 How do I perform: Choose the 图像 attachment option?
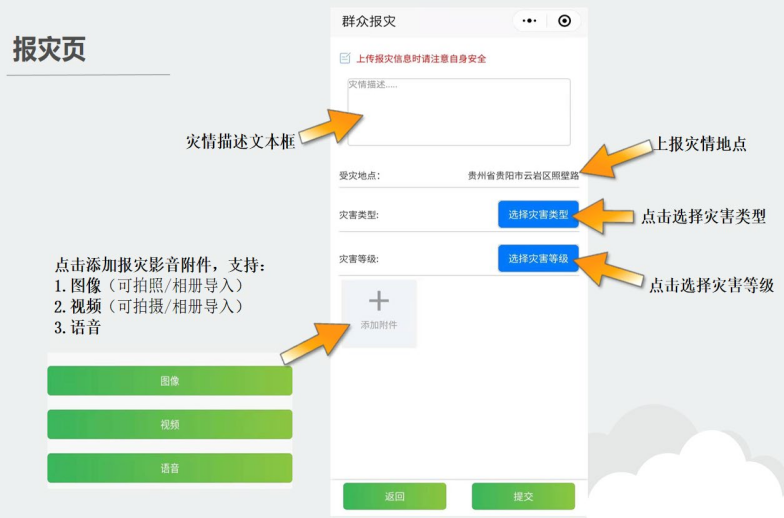tap(170, 381)
